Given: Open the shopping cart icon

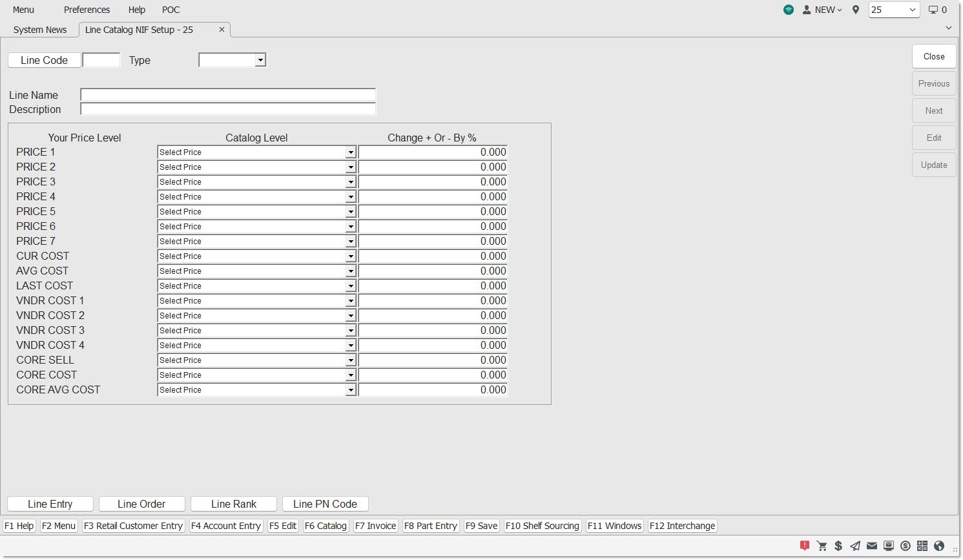Looking at the screenshot, I should coord(822,546).
